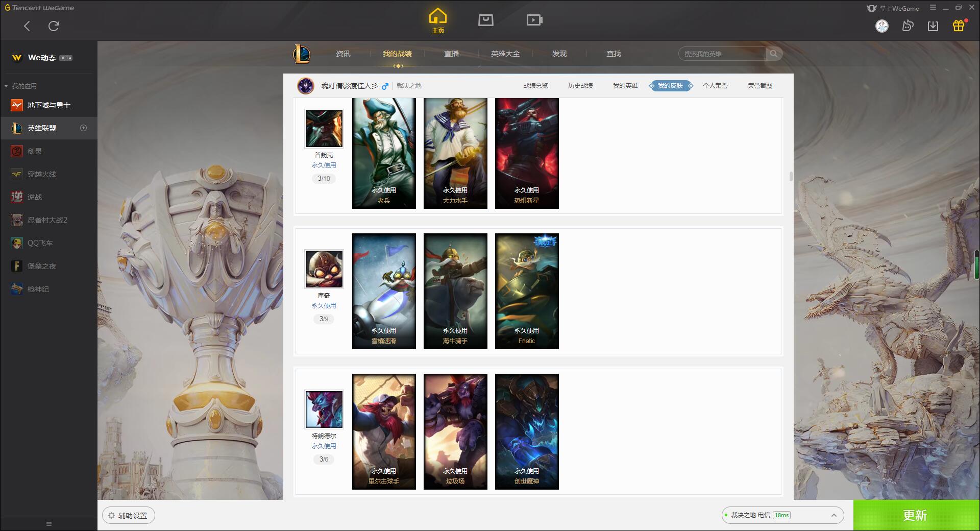Click the League of Legends logo icon
The width and height of the screenshot is (980, 531).
coord(302,54)
